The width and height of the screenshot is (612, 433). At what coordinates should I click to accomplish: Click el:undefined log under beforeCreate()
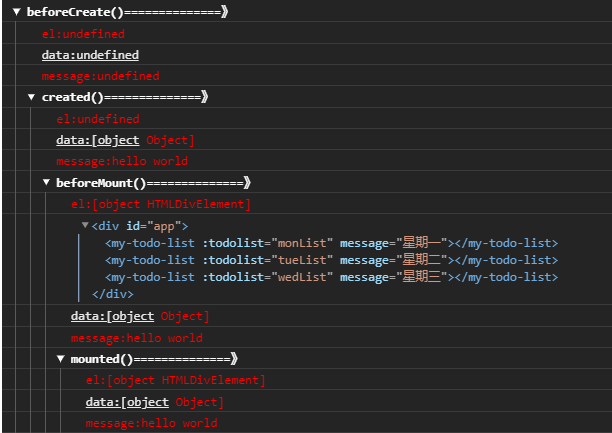[83, 34]
